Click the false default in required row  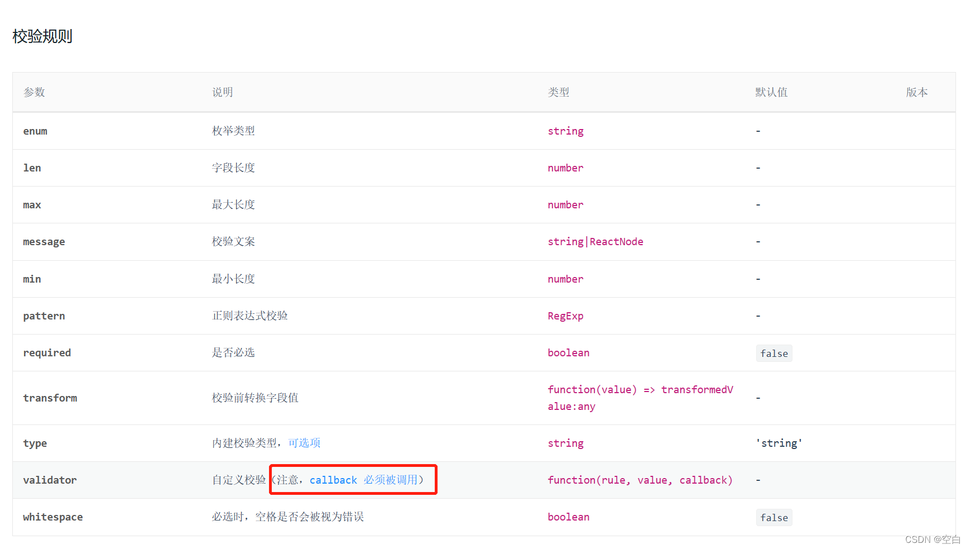(774, 354)
